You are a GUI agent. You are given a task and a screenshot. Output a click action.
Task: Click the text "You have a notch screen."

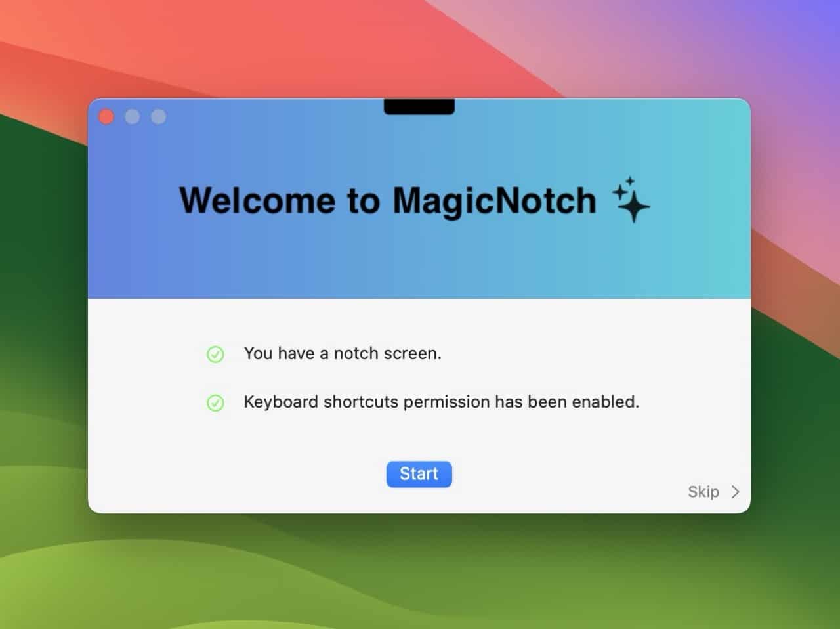point(343,354)
